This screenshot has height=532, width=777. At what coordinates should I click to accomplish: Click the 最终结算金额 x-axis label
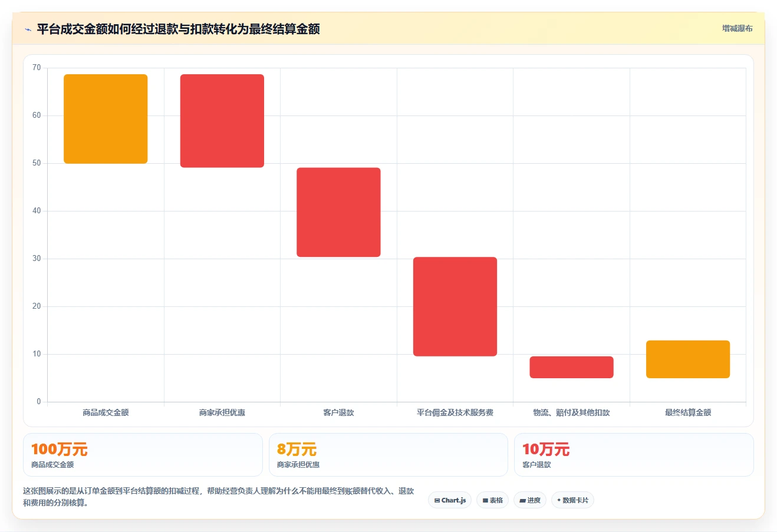[x=688, y=412]
